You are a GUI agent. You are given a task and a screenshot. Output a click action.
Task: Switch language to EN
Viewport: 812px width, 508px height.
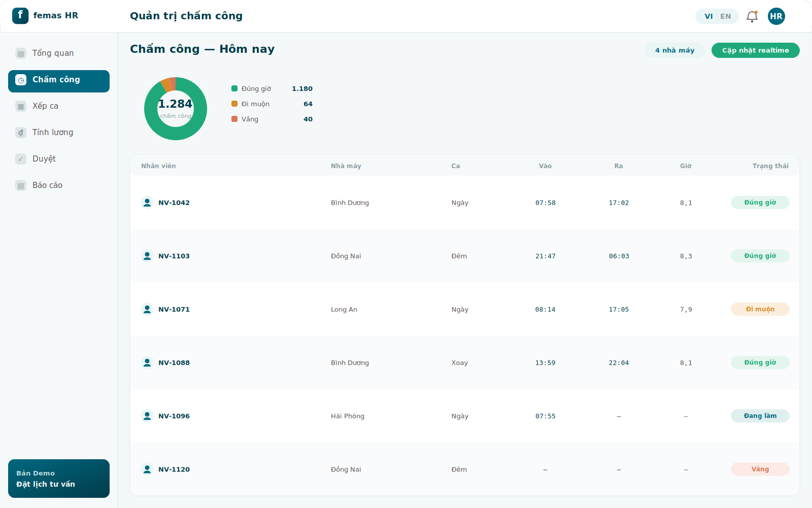tap(726, 16)
